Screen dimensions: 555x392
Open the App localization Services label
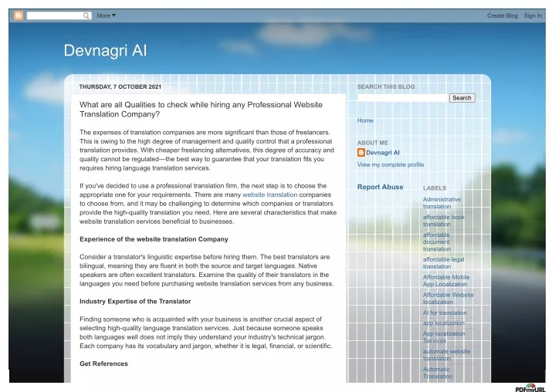(x=444, y=337)
